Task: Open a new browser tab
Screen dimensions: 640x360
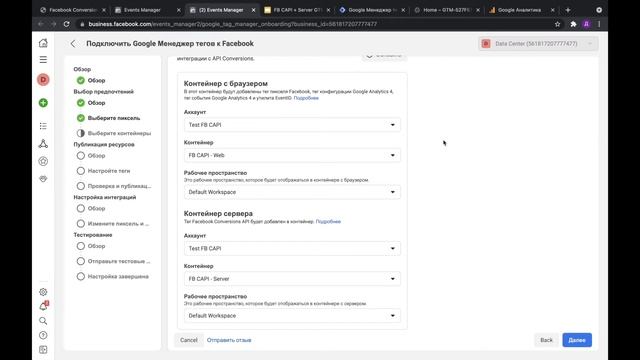Action: [568, 10]
